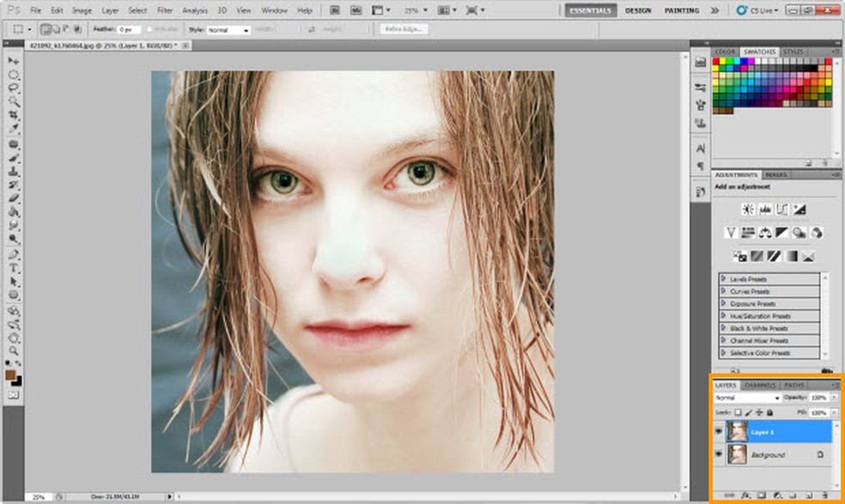845x504 pixels.
Task: Open the Style dropdown in options bar
Action: tap(228, 29)
